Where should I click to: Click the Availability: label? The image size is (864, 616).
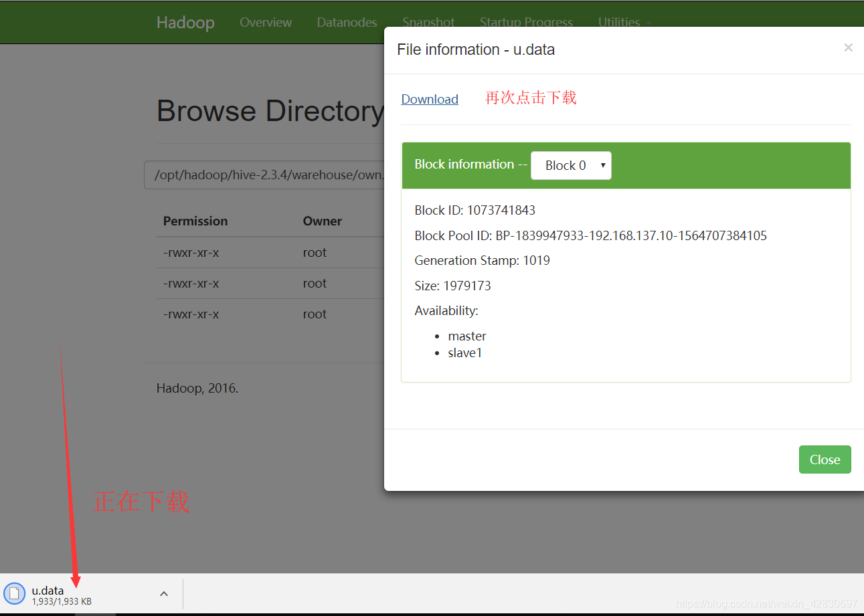446,310
